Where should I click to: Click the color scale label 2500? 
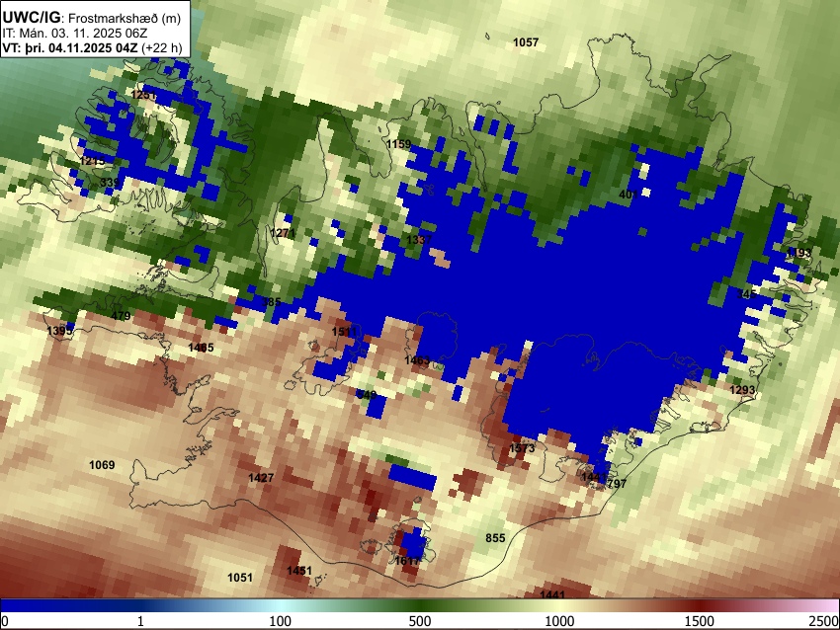(824, 621)
